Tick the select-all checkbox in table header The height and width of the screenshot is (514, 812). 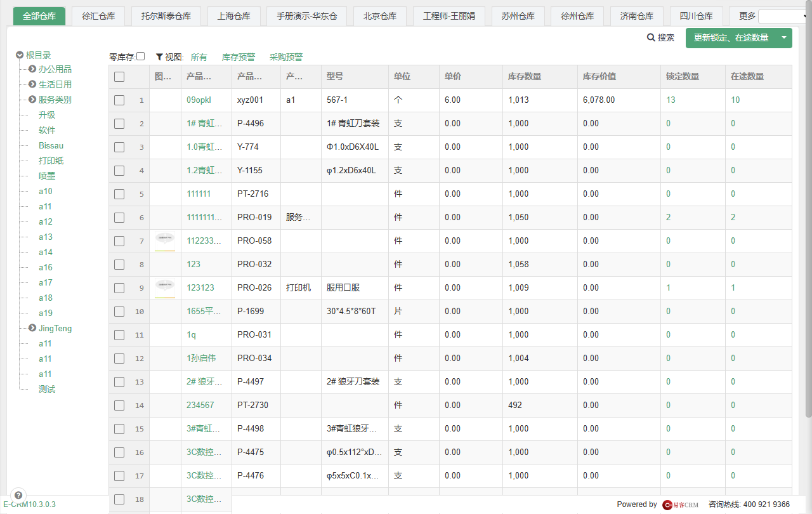click(x=119, y=77)
